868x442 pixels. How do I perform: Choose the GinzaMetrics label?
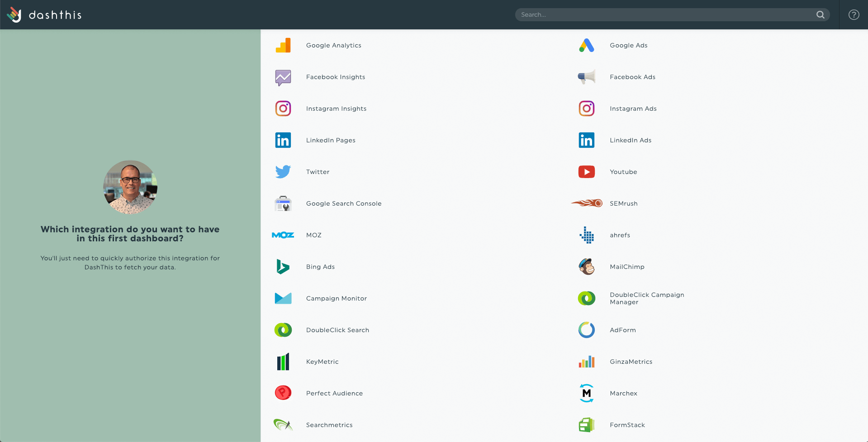pos(631,362)
